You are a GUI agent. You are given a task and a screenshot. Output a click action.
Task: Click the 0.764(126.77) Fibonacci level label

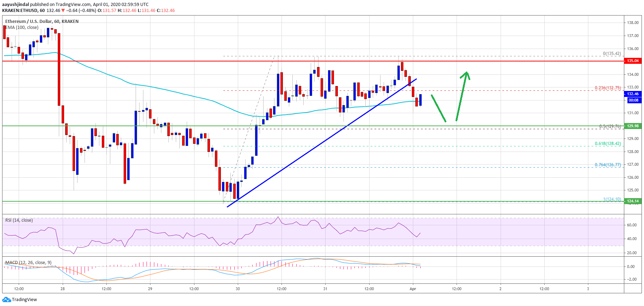pyautogui.click(x=608, y=165)
